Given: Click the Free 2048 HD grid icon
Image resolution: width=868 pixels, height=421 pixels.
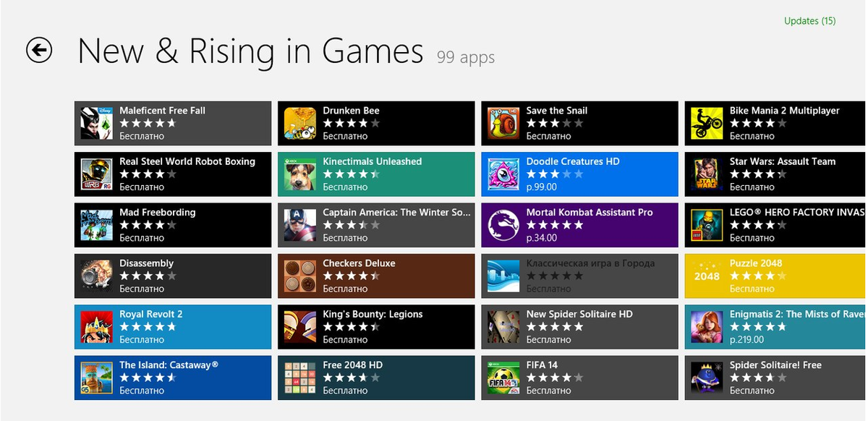Looking at the screenshot, I should coord(300,378).
